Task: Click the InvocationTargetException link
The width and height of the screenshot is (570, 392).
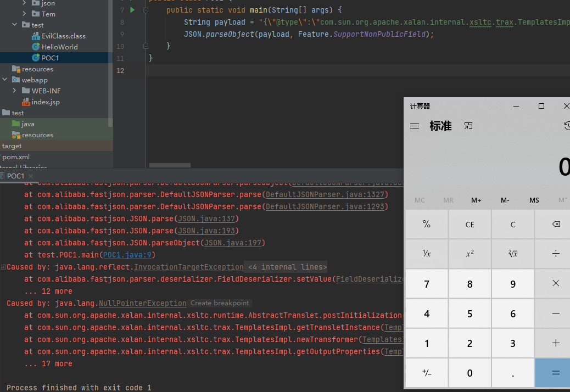Action: pyautogui.click(x=189, y=267)
